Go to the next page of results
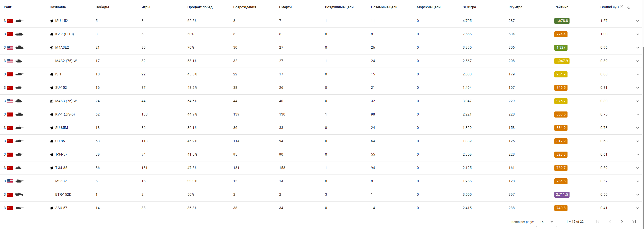This screenshot has height=229, width=644. [x=622, y=222]
